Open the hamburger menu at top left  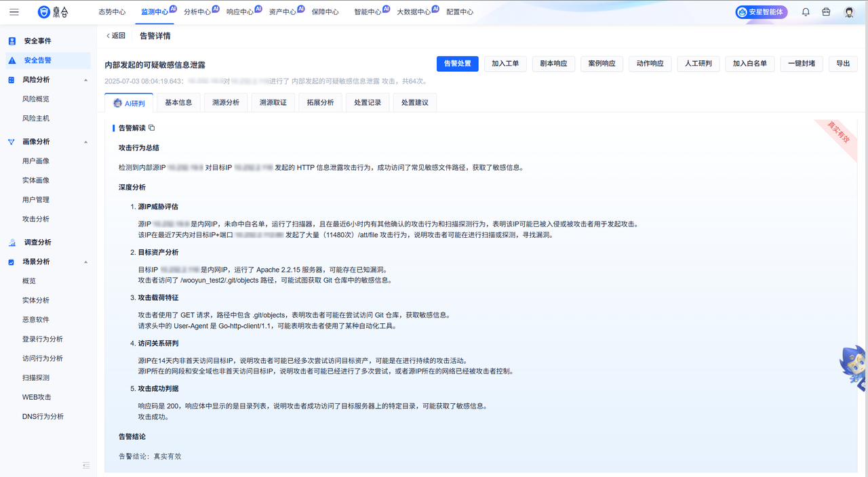point(14,11)
